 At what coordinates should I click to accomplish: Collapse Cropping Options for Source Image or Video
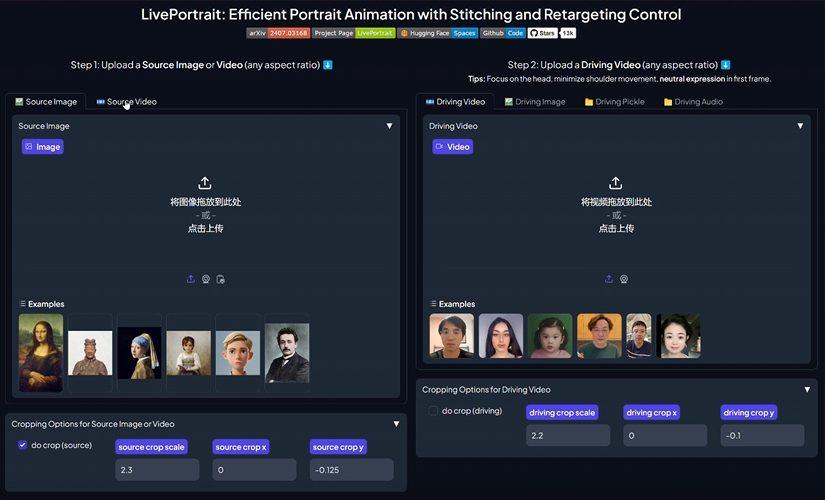(396, 424)
